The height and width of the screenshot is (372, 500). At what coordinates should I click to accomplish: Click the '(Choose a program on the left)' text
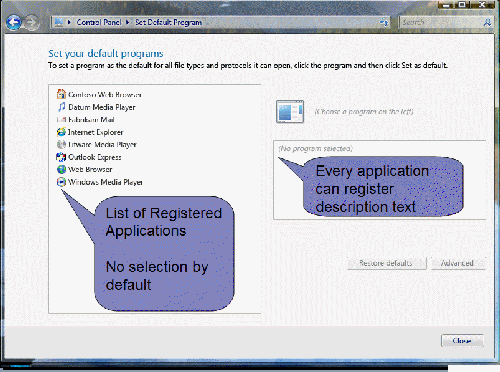click(x=364, y=111)
